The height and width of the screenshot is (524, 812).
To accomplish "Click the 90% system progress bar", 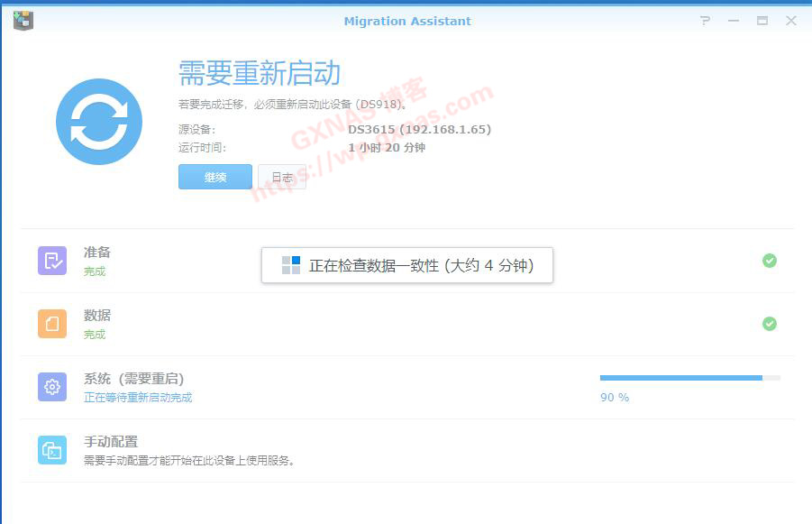I will tap(689, 378).
